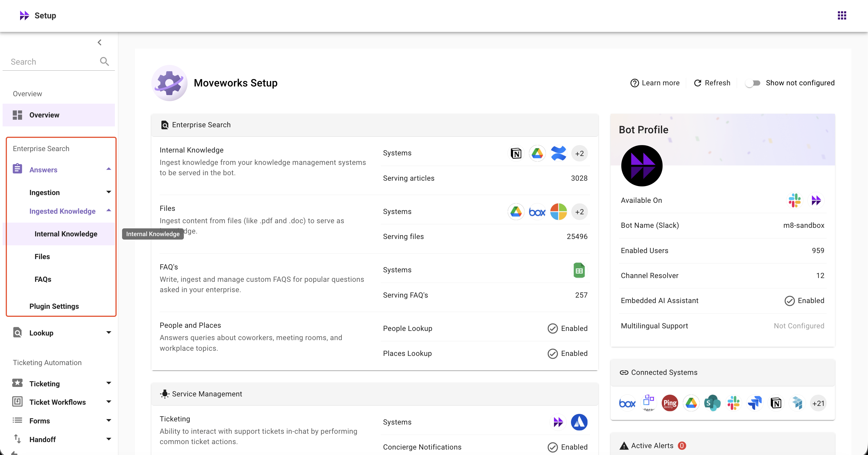Open the Files sidebar item
Screen dimensions: 868x455
42,257
